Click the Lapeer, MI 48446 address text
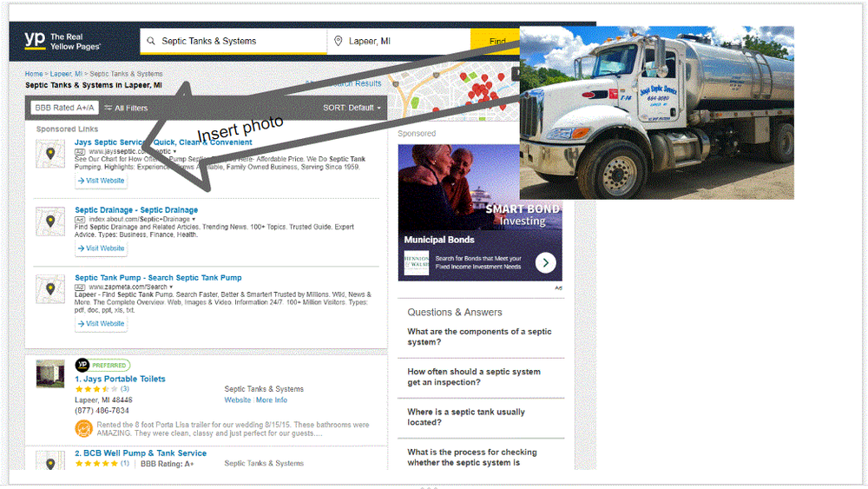This screenshot has width=868, height=489. pos(103,400)
